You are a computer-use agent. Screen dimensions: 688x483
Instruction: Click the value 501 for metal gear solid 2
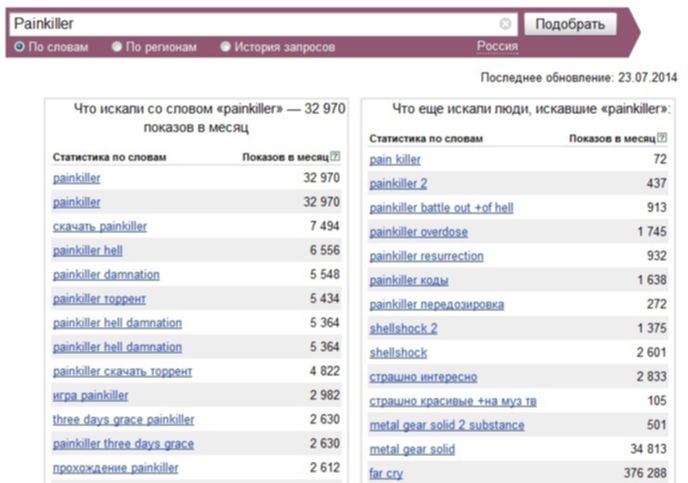pyautogui.click(x=657, y=424)
